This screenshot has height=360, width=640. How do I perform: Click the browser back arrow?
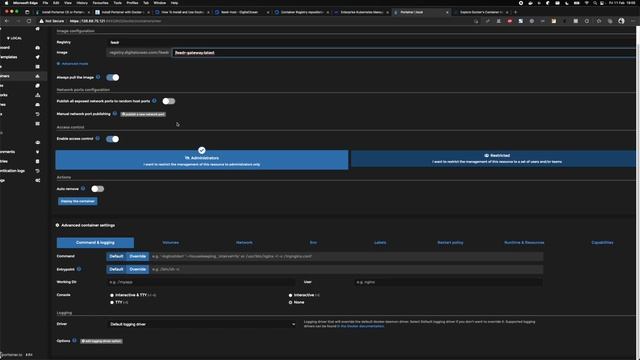7,21
